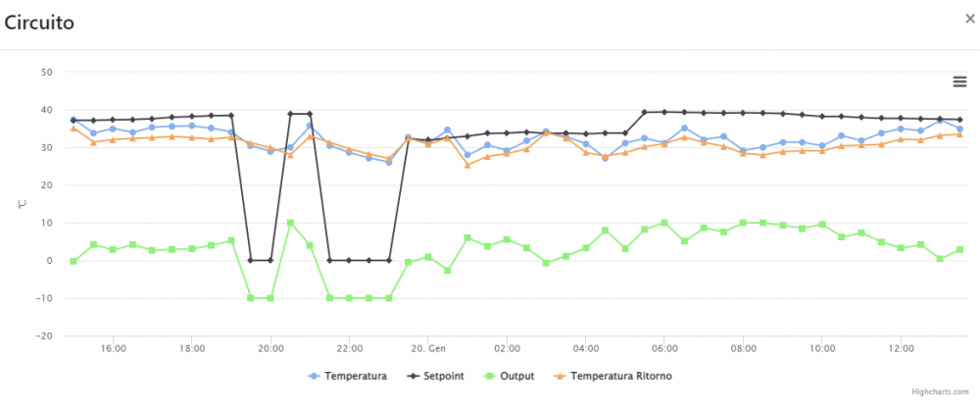Select the last Setpoint point on the right
Screen dimensions: 980x412
[960, 120]
